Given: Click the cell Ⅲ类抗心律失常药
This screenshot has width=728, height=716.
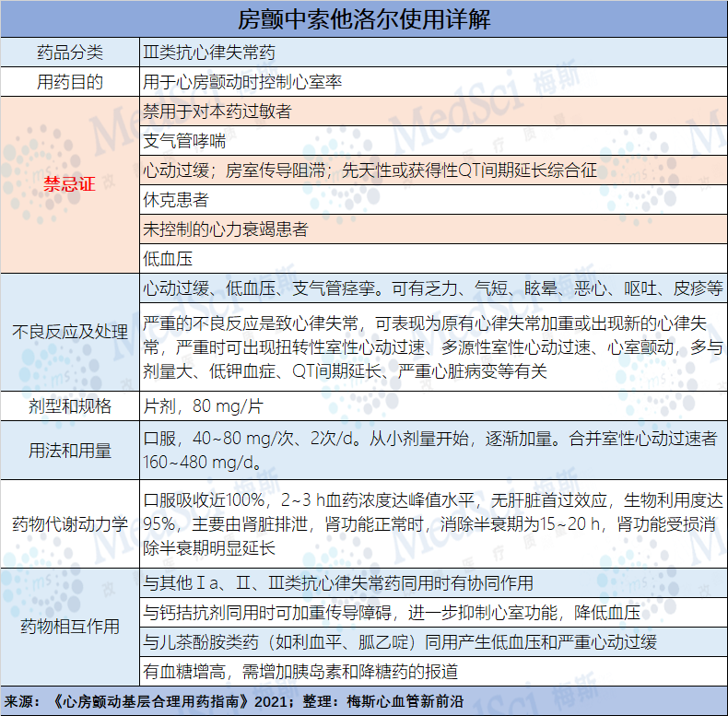Looking at the screenshot, I should pyautogui.click(x=434, y=53).
